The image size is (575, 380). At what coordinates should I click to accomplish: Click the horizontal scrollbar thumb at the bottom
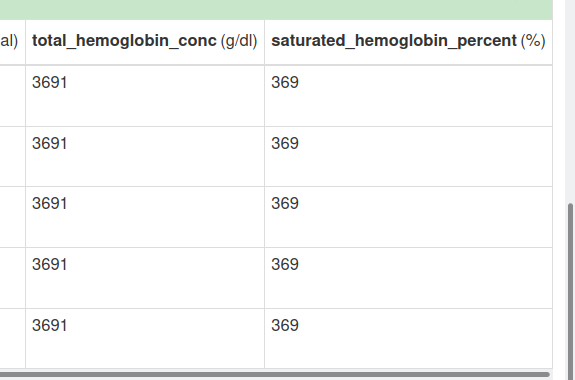tap(274, 374)
